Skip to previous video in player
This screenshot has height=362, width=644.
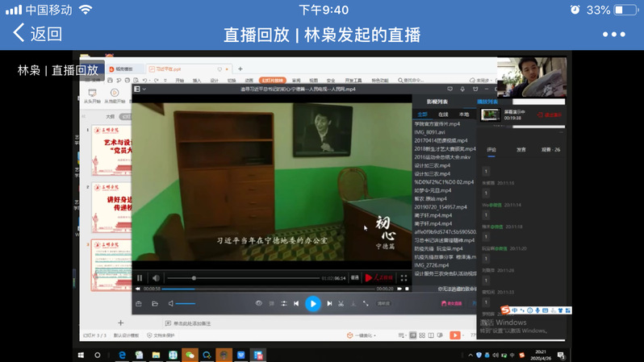(x=296, y=304)
